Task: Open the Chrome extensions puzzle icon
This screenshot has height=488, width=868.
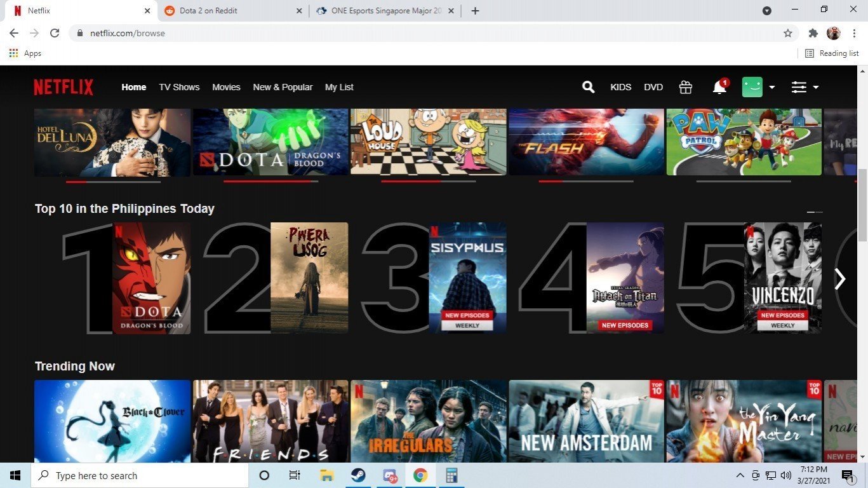Action: point(813,33)
